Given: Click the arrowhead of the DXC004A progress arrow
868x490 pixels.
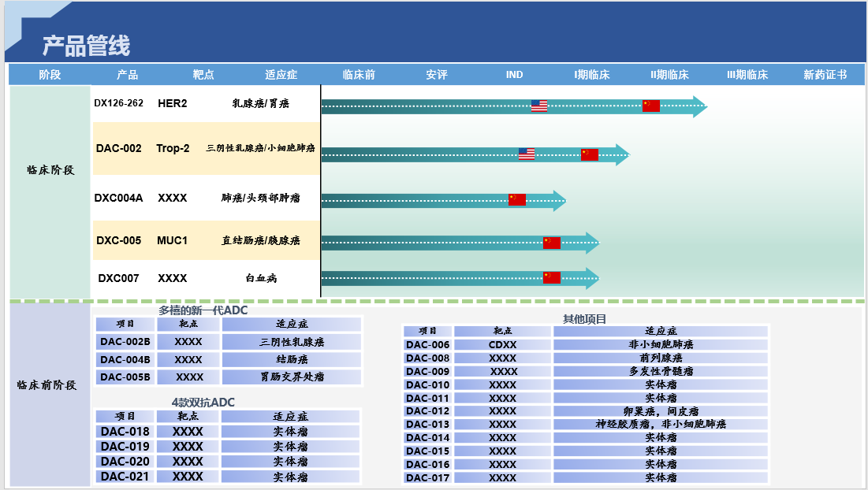Looking at the screenshot, I should [x=559, y=201].
